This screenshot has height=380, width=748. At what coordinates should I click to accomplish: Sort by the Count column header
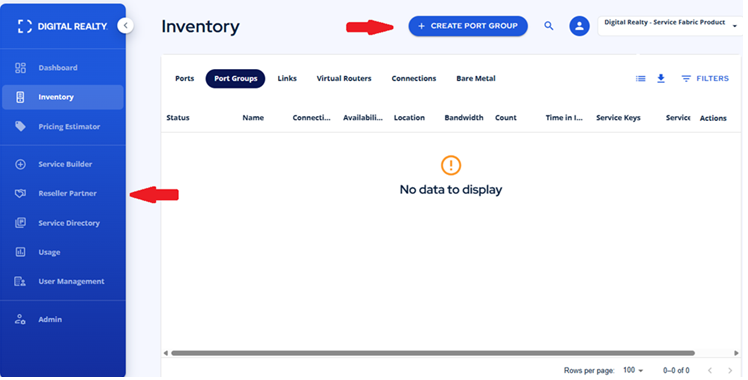[x=506, y=118]
